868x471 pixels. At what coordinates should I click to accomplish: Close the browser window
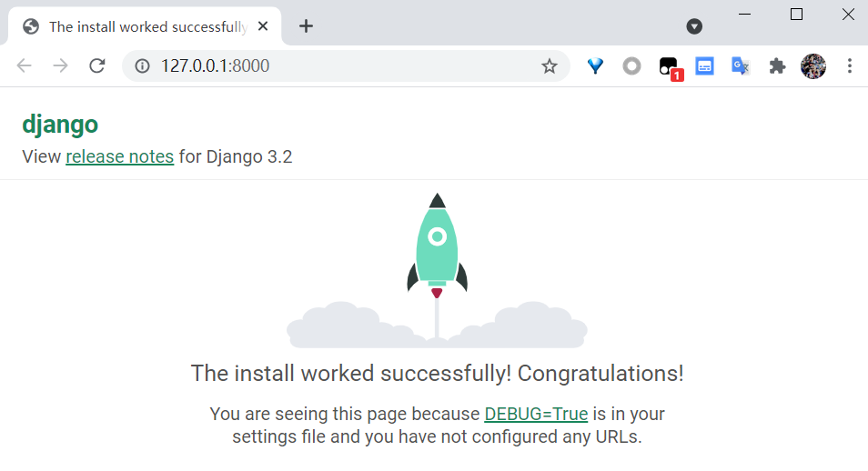tap(848, 15)
